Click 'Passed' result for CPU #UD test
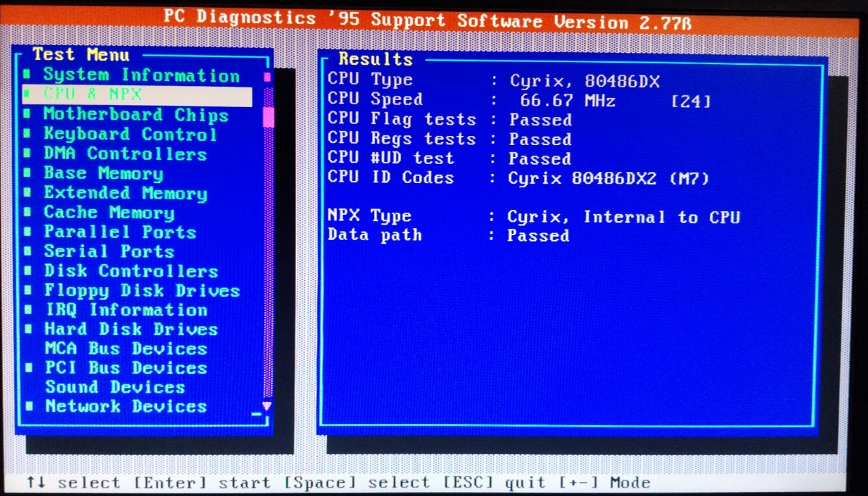868x496 pixels. coord(540,159)
